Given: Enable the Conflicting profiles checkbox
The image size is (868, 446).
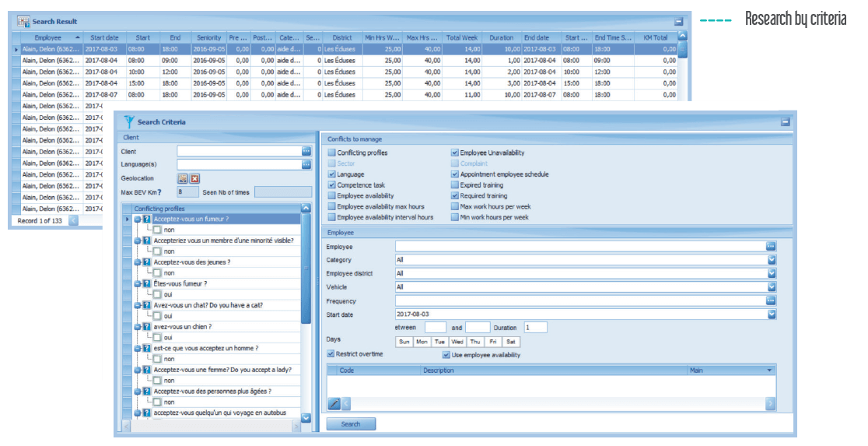Looking at the screenshot, I should click(x=331, y=153).
